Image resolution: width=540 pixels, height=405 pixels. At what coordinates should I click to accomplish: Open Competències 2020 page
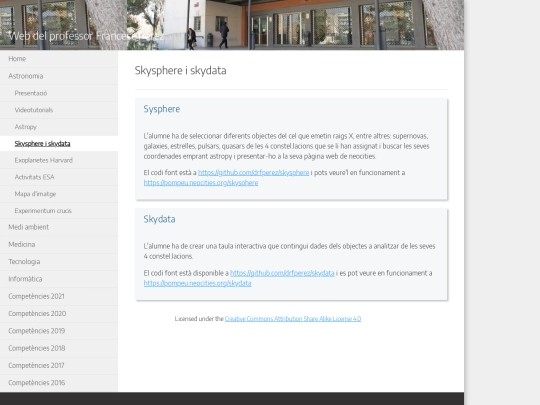coord(59,314)
